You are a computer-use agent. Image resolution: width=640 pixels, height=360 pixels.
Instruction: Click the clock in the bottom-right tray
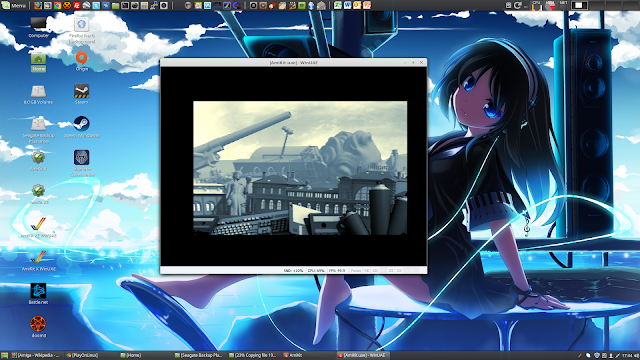[x=627, y=356]
